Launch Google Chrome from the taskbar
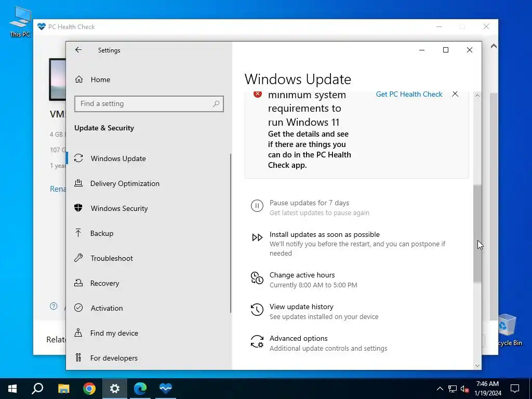This screenshot has height=399, width=532. coord(89,389)
